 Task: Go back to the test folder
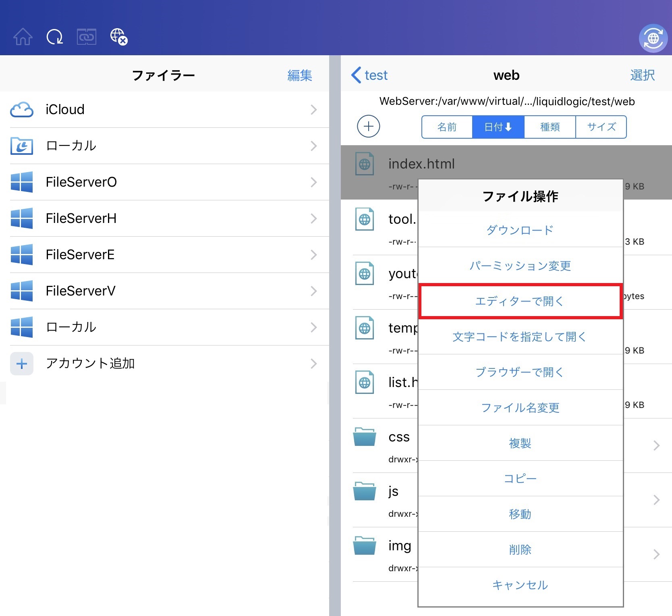[x=369, y=75]
